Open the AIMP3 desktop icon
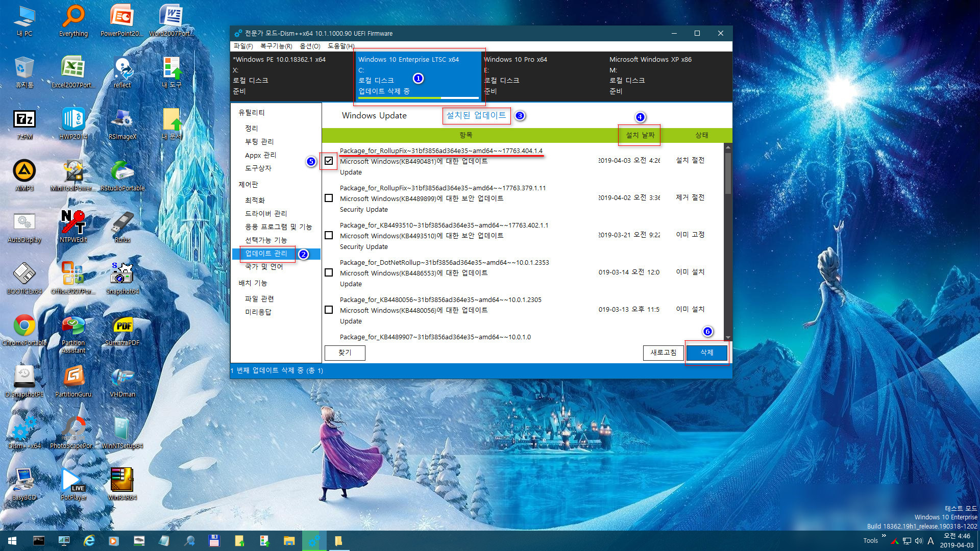980x551 pixels. tap(24, 175)
